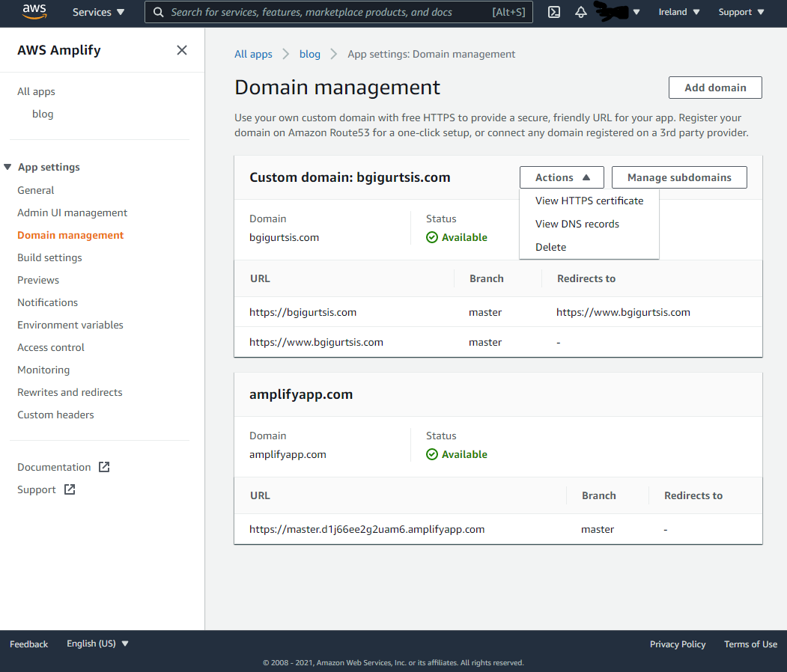Open General app settings
This screenshot has width=787, height=672.
click(36, 190)
